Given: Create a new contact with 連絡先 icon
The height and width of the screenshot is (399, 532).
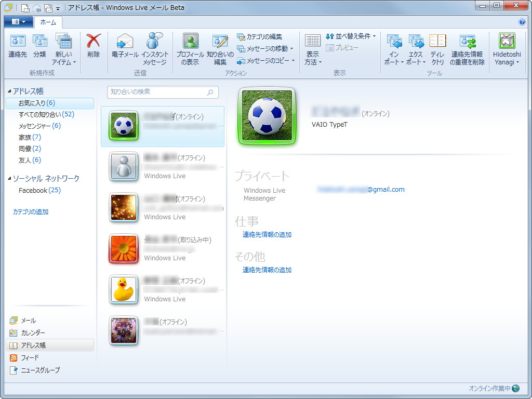Looking at the screenshot, I should pyautogui.click(x=18, y=46).
